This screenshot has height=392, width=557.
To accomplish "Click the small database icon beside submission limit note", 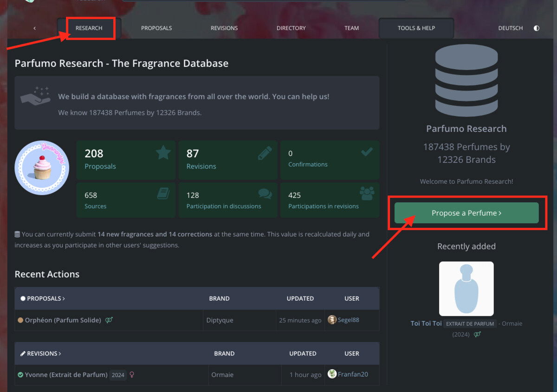I will 17,234.
